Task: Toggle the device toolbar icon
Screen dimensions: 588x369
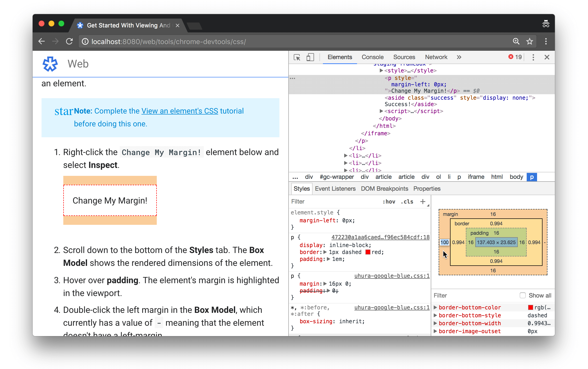Action: click(310, 57)
